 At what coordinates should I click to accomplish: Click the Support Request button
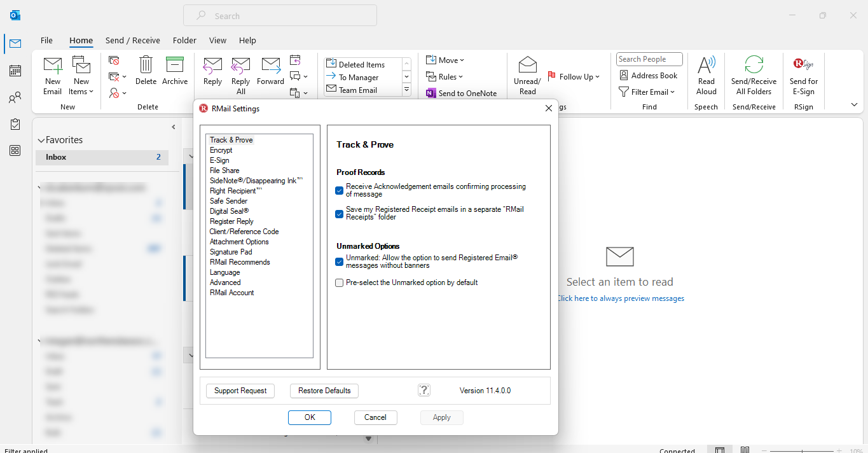240,391
